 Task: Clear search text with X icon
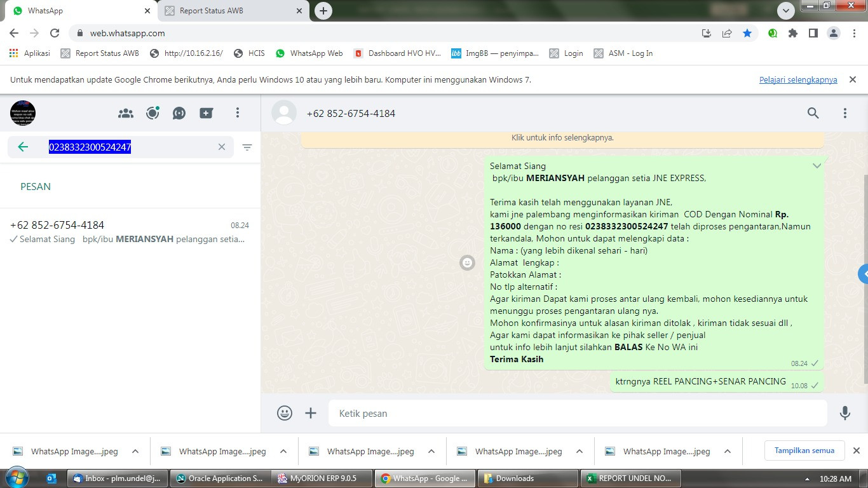coord(222,147)
